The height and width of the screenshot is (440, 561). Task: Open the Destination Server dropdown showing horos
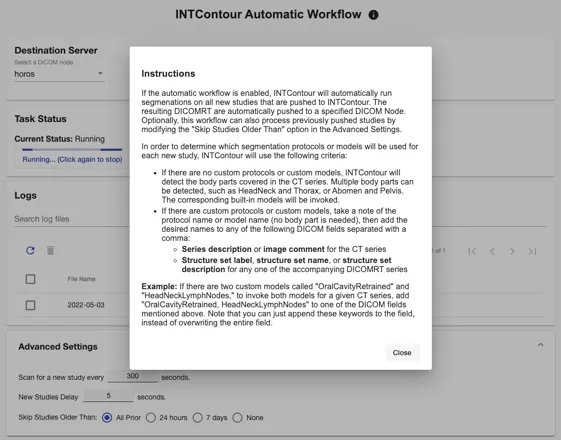[x=59, y=74]
